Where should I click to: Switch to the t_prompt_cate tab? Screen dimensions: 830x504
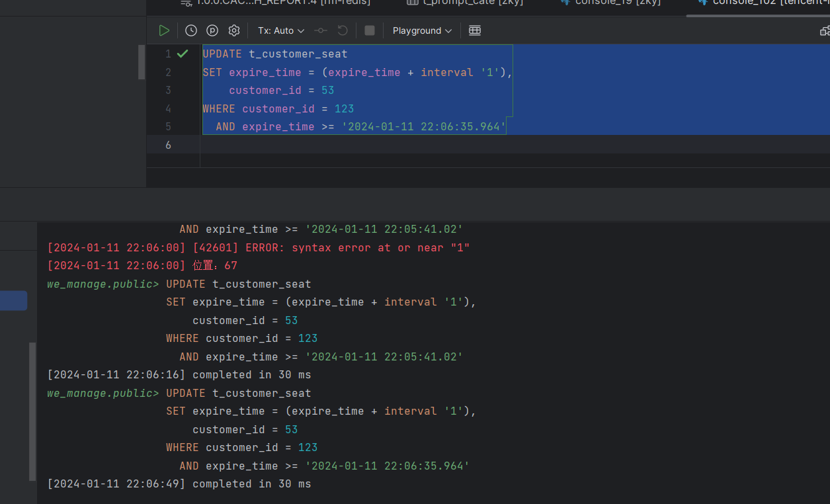tap(464, 3)
